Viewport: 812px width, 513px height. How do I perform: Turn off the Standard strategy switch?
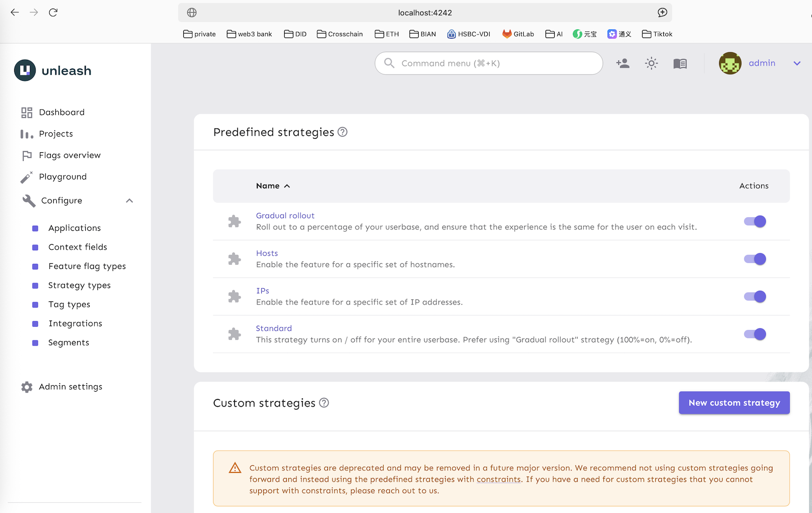pos(755,334)
